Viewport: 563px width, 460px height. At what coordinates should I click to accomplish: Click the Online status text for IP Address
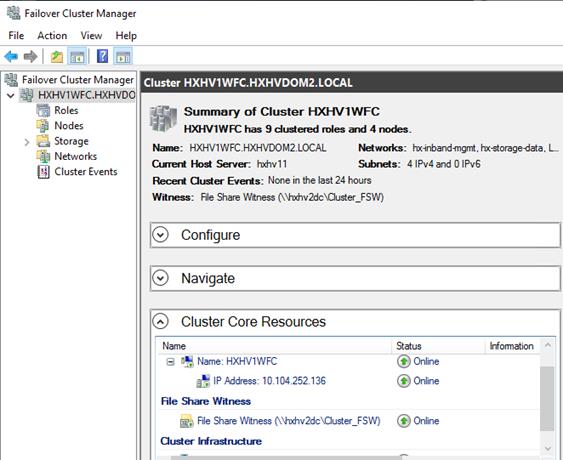[426, 381]
